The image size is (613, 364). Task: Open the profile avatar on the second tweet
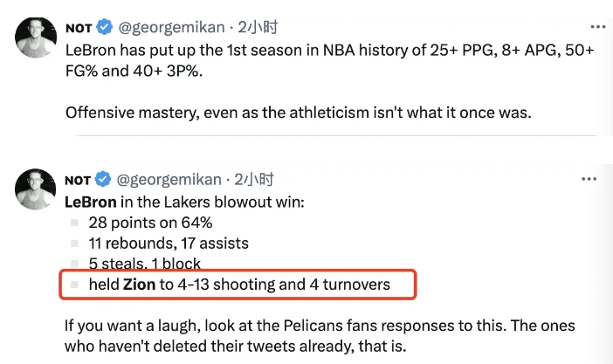click(36, 192)
